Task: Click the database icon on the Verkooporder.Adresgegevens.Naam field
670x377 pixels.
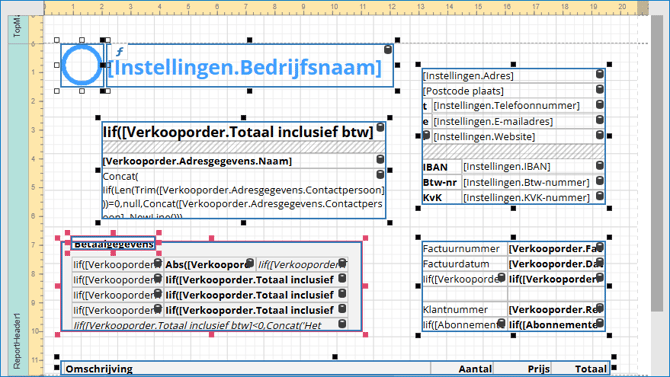Action: point(380,159)
